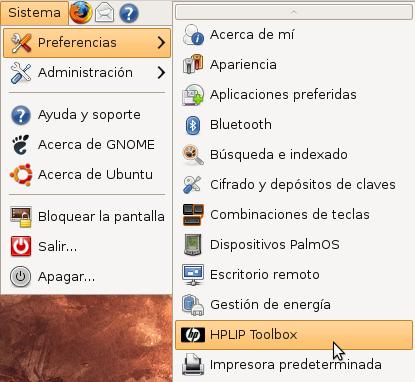The width and height of the screenshot is (415, 382).
Task: Expand the Administración submenu arrow
Action: pyautogui.click(x=161, y=73)
